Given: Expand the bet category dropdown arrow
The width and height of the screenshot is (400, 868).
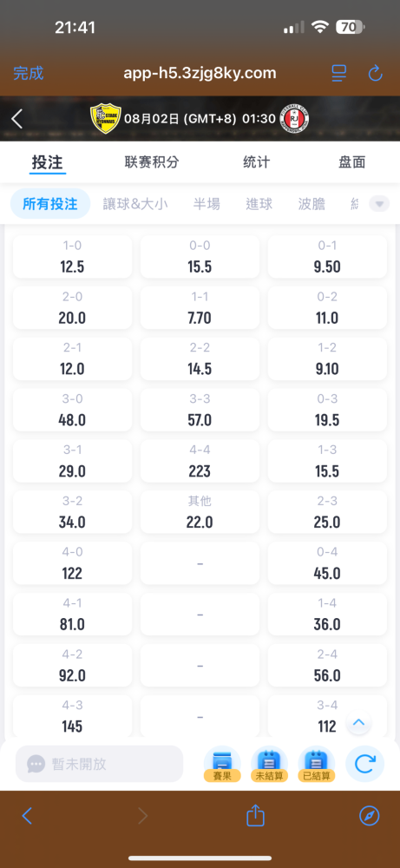Looking at the screenshot, I should [379, 204].
